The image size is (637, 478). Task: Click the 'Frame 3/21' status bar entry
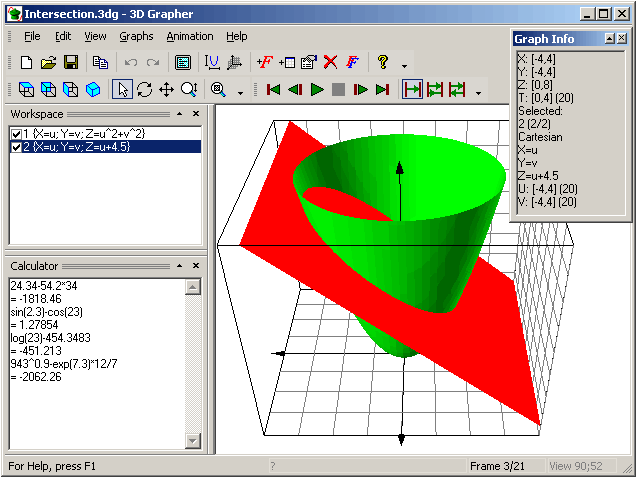coord(497,466)
